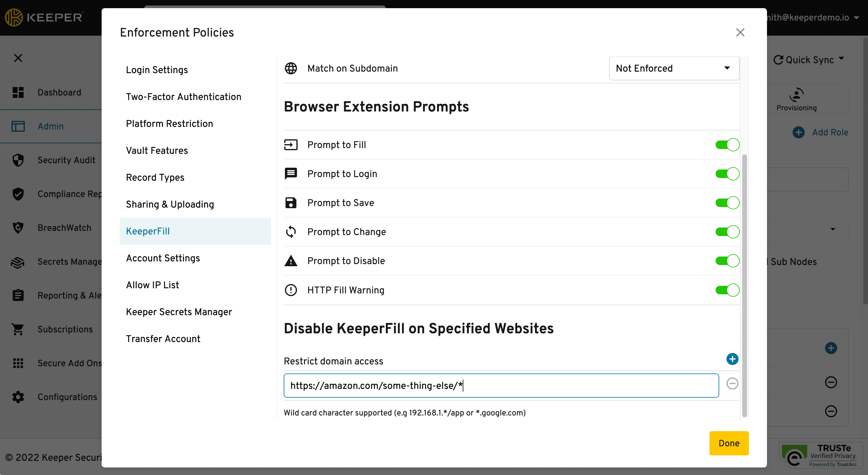This screenshot has width=868, height=475.
Task: Click the policy list vertical scrollbar
Action: pos(744,286)
